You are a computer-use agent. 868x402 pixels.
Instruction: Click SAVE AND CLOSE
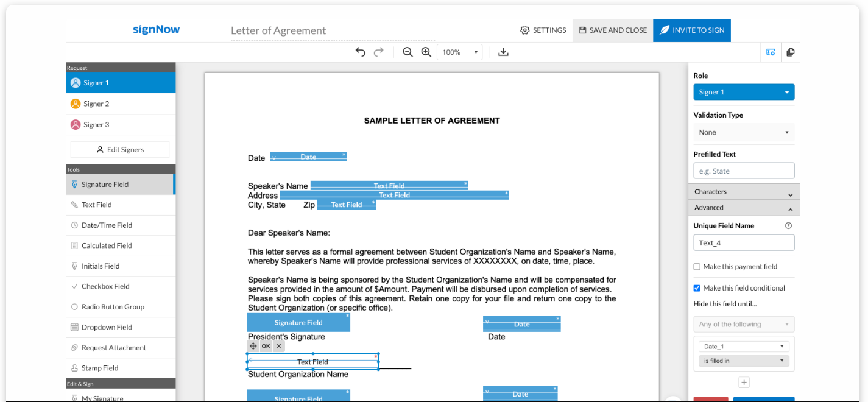coord(613,30)
